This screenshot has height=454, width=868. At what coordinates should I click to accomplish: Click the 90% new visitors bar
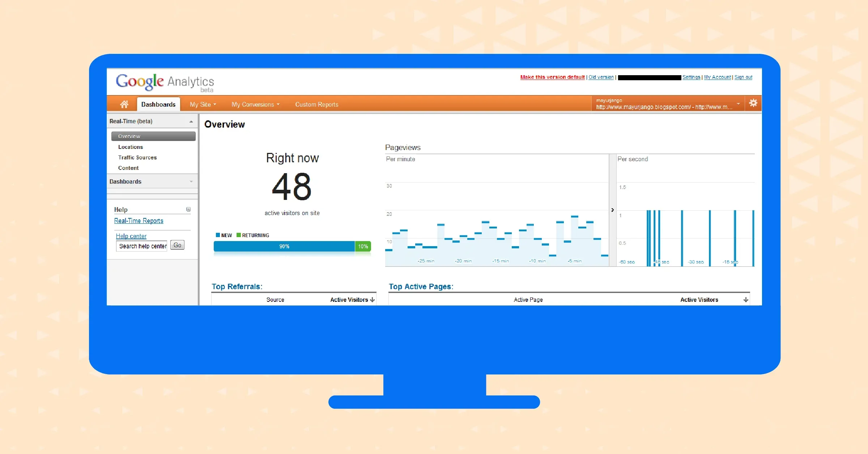tap(284, 246)
